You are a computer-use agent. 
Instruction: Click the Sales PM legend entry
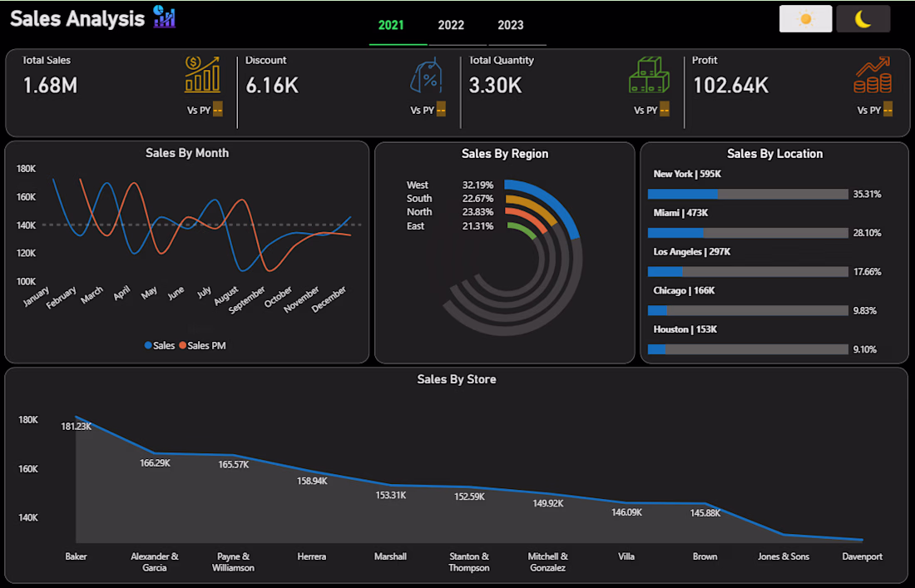202,345
